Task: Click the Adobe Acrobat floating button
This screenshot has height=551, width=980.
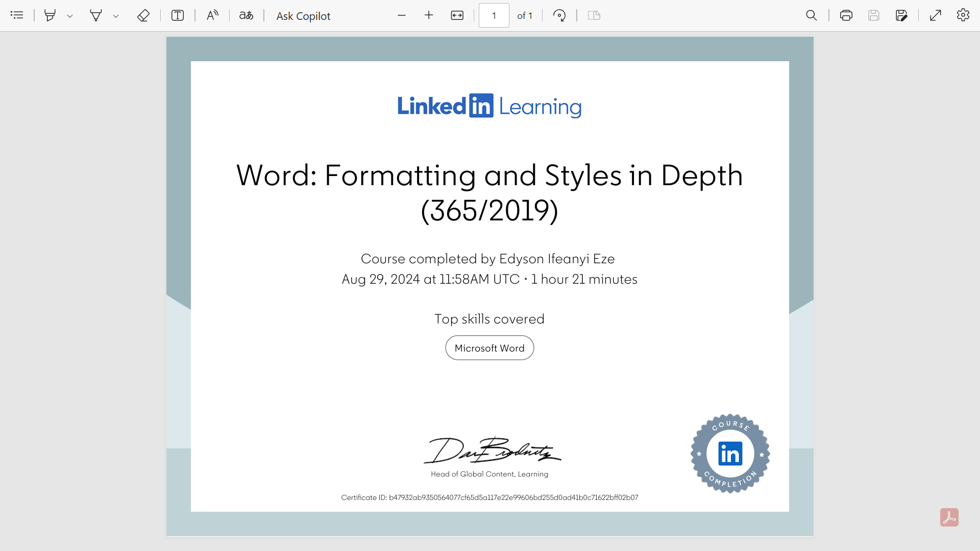Action: click(x=949, y=517)
